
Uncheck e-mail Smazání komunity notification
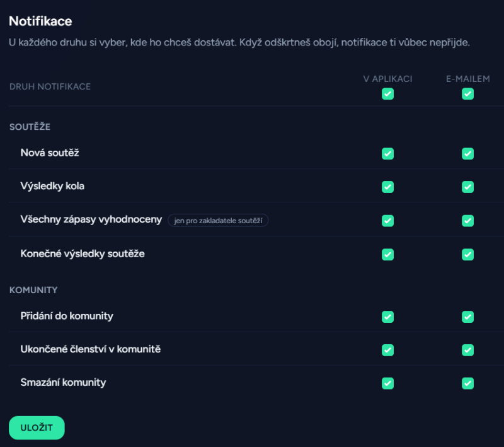(467, 383)
